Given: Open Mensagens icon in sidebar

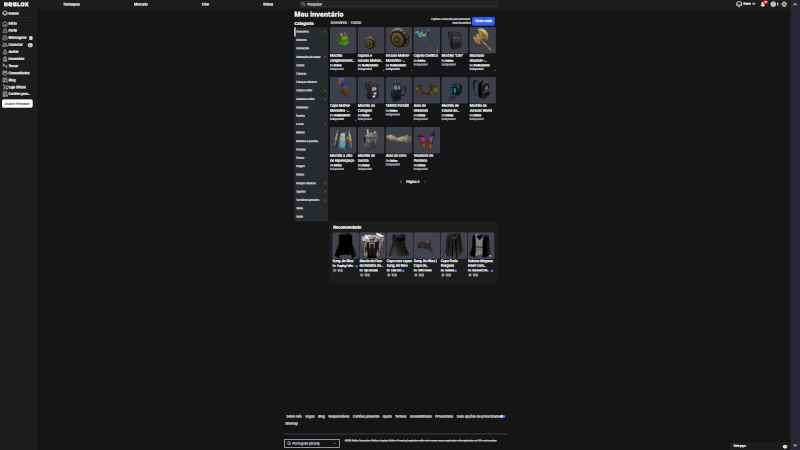Looking at the screenshot, I should [5, 38].
